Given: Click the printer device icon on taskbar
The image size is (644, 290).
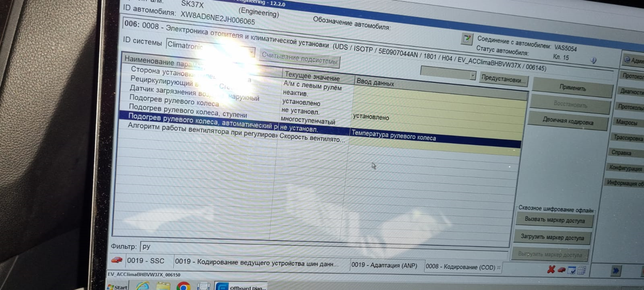Looking at the screenshot, I should (x=204, y=286).
